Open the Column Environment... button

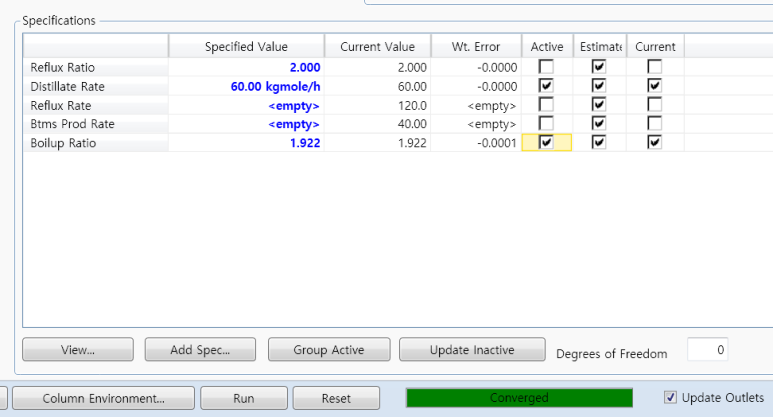coord(104,398)
